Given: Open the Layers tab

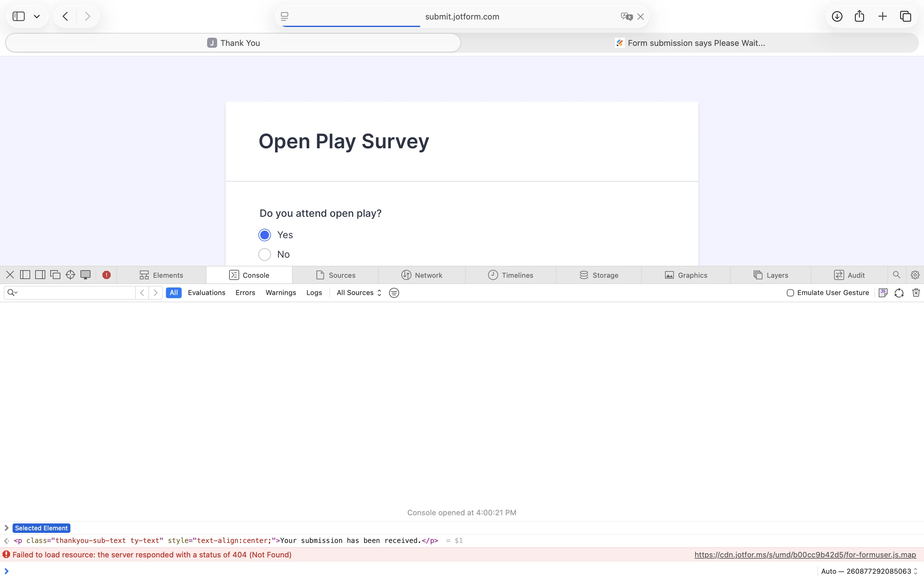Looking at the screenshot, I should click(771, 275).
